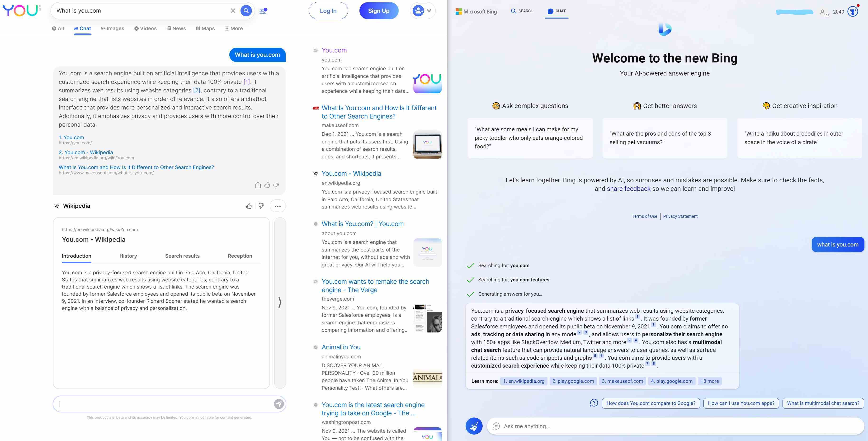
Task: Click the Bing Chat tab icon
Action: coord(549,11)
